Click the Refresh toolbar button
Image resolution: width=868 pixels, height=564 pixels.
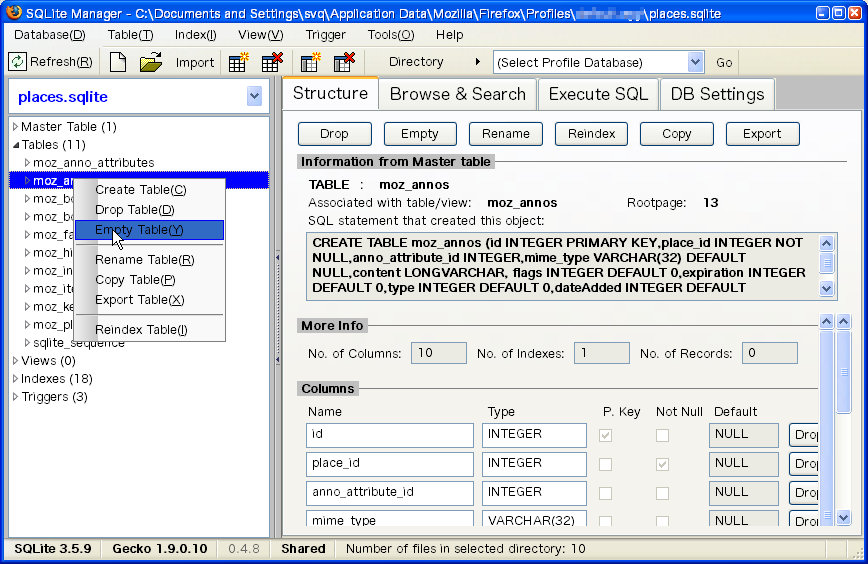50,61
